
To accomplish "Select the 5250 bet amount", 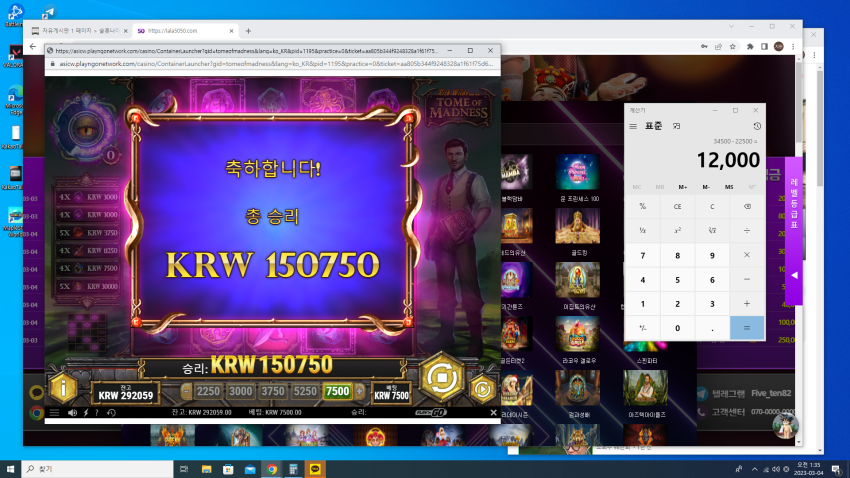I will click(305, 391).
